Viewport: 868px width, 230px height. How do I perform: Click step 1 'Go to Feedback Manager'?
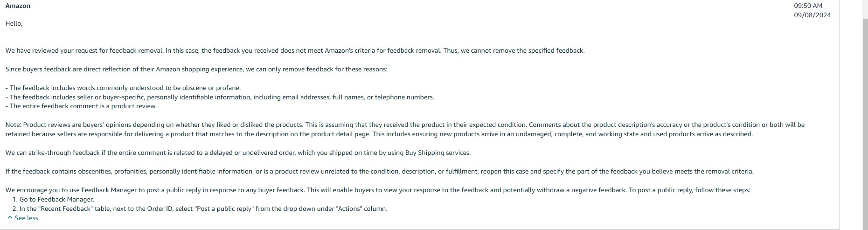(x=53, y=199)
